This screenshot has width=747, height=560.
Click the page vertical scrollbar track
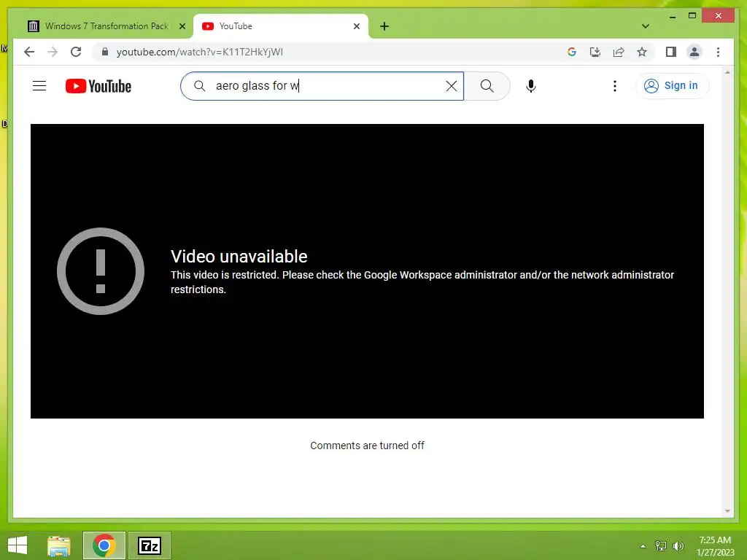[x=727, y=292]
